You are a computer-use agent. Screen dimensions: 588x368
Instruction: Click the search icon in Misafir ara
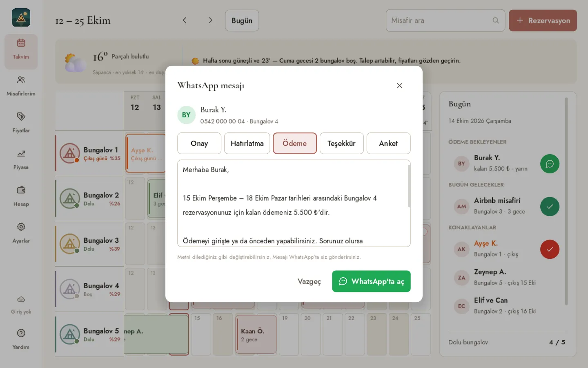496,20
